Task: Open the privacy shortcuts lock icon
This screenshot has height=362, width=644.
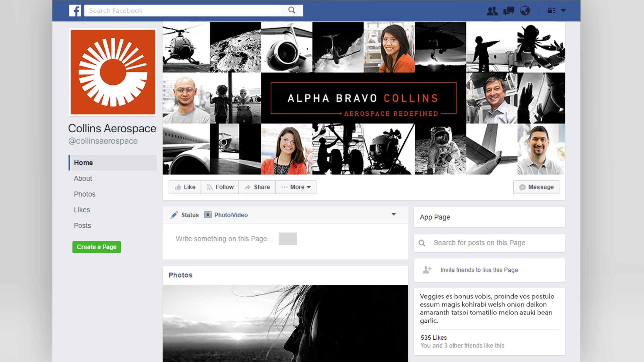Action: [x=552, y=11]
